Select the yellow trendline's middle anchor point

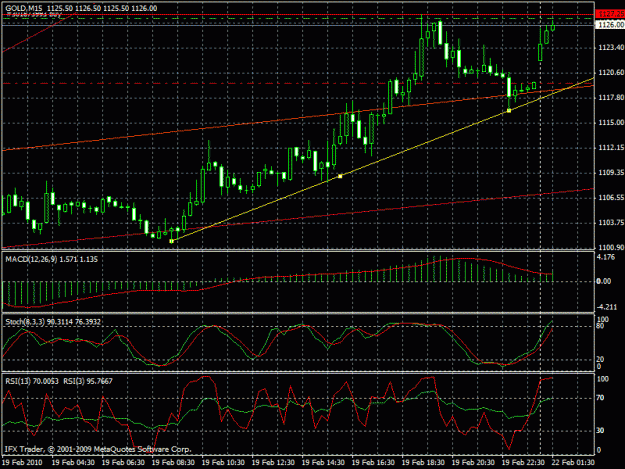(x=340, y=176)
